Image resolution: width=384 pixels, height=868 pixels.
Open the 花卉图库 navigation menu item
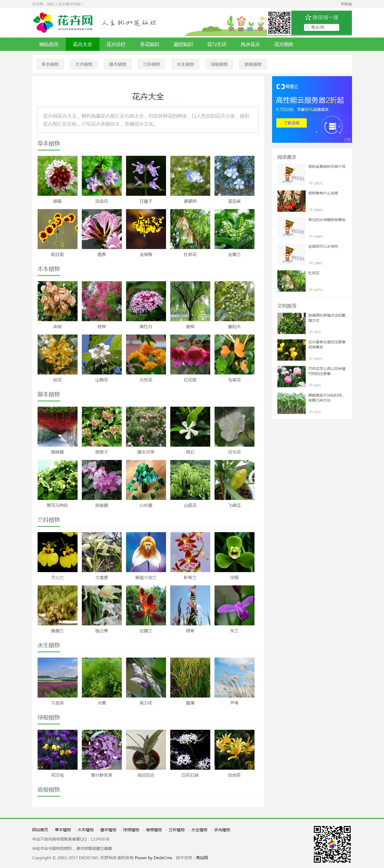[284, 44]
